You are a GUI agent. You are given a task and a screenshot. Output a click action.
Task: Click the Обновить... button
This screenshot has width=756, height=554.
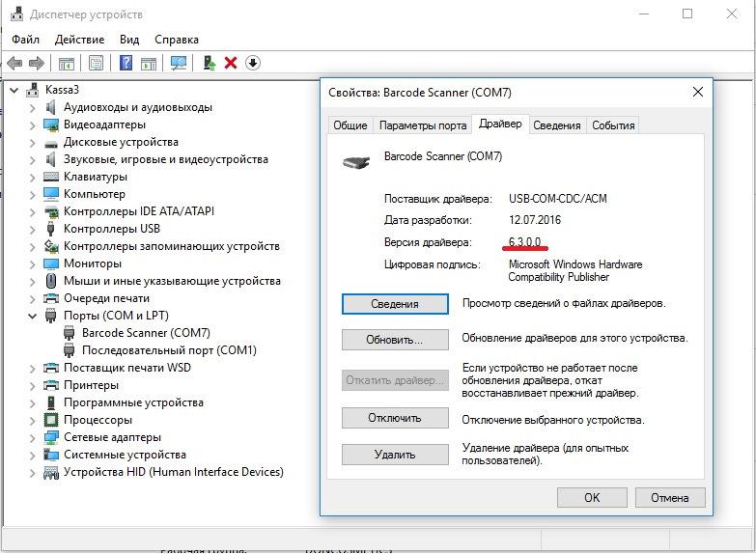point(395,340)
